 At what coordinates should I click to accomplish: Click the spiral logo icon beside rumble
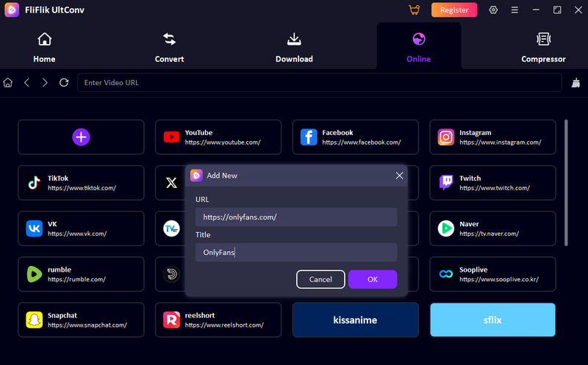(x=171, y=275)
